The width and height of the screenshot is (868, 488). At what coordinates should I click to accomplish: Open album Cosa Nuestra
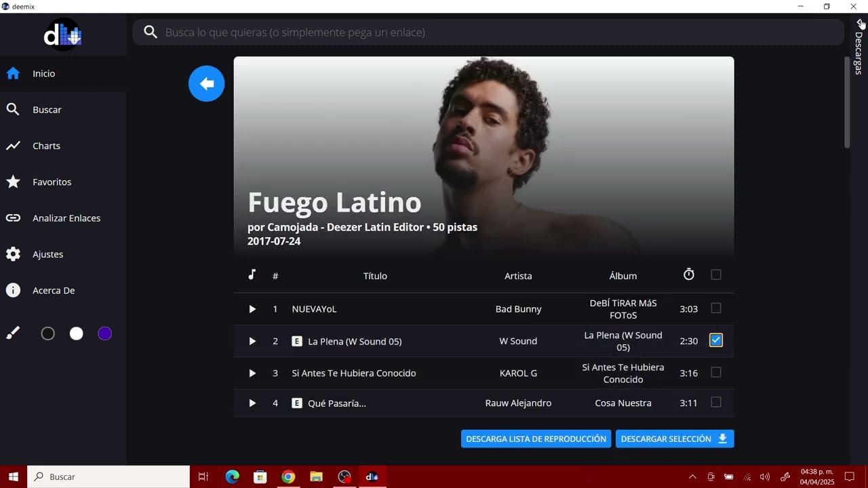click(x=623, y=403)
